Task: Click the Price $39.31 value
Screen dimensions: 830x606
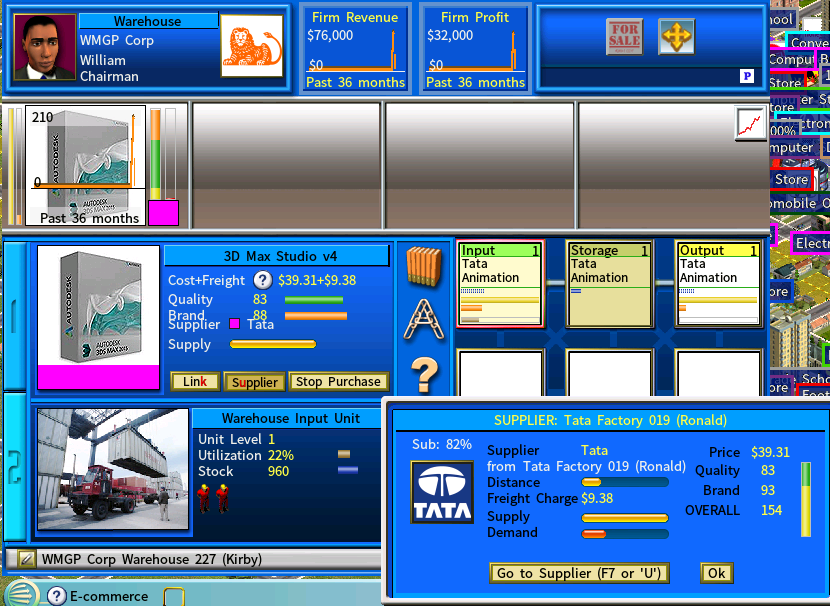Action: point(770,452)
